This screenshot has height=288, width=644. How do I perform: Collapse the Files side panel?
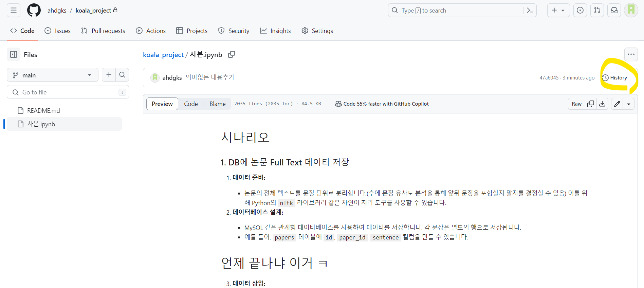point(14,54)
